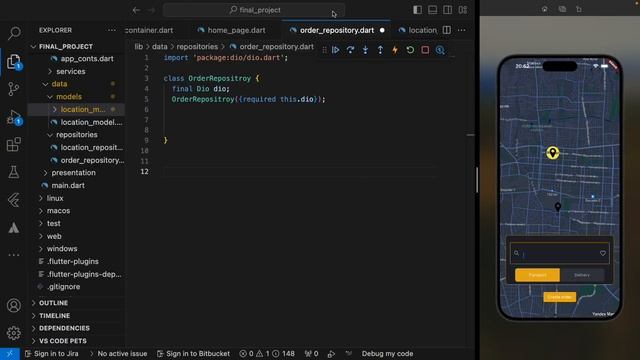
Task: Open the widget inspector from debug toolbar
Action: 440,50
